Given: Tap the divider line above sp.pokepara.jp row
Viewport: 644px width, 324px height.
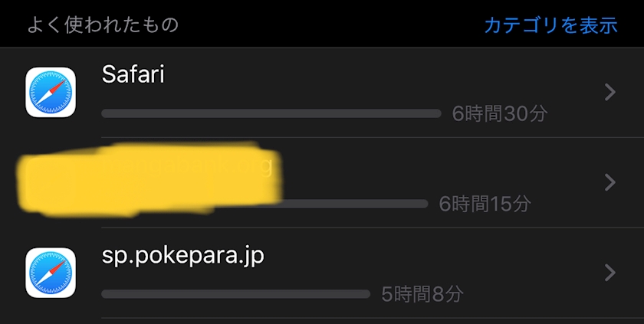Looking at the screenshot, I should point(373,227).
